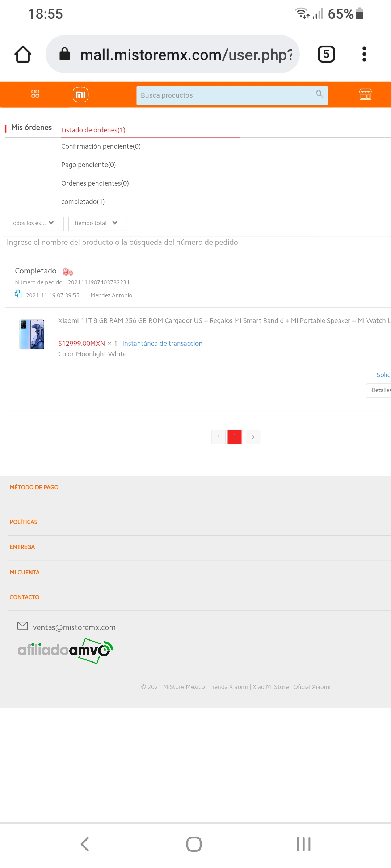Tap the envelope email icon in footer
Viewport: 391px width, 868px height.
pos(22,626)
